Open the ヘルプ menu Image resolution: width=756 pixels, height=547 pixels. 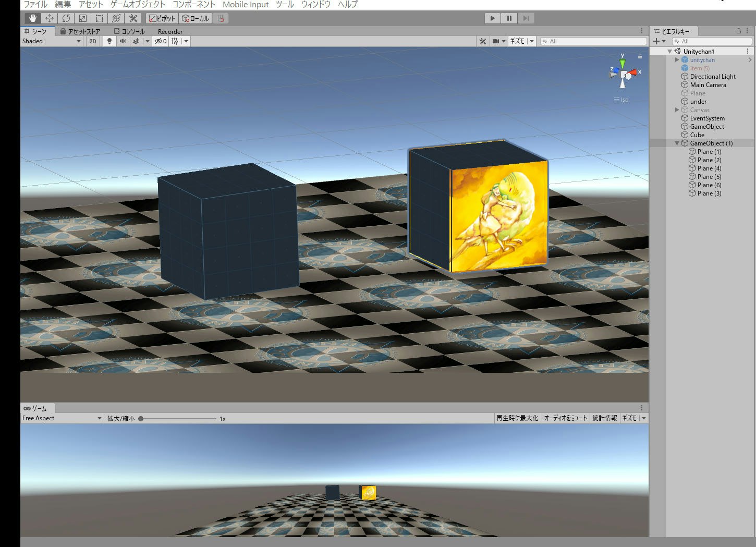348,4
